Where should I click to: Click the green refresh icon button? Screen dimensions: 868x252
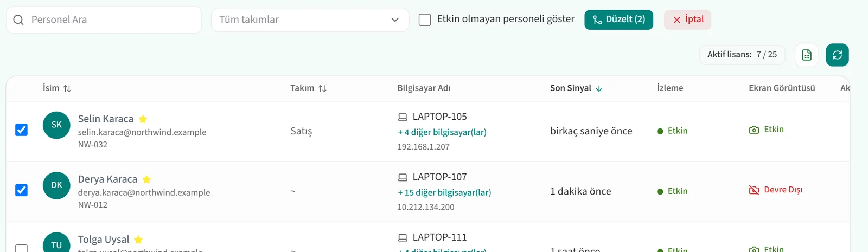pyautogui.click(x=837, y=55)
